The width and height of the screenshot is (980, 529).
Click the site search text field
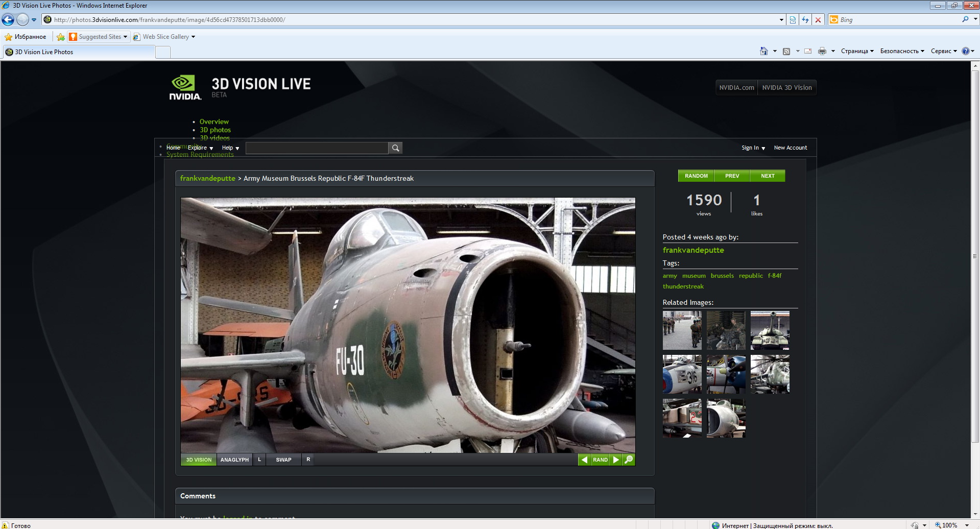click(x=317, y=148)
